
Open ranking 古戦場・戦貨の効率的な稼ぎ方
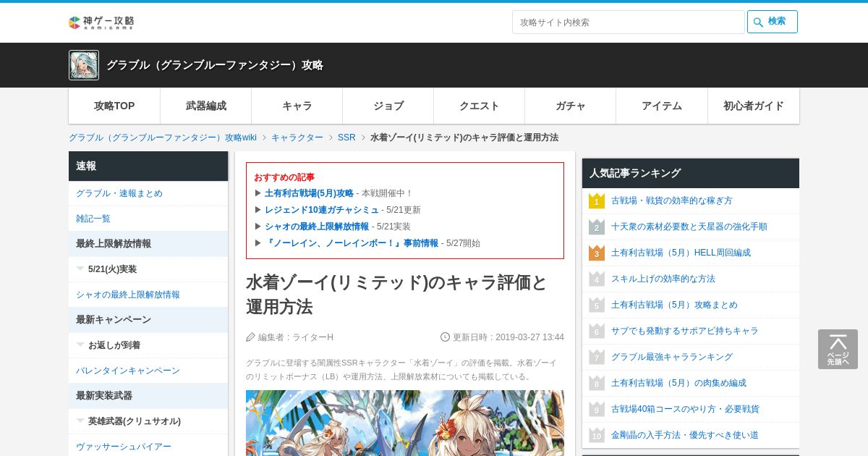[672, 200]
